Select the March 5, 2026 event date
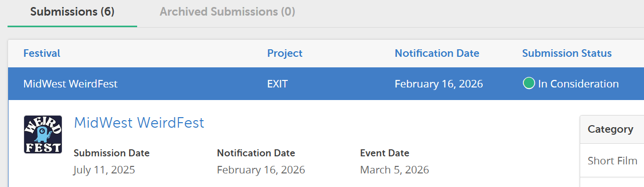 395,170
